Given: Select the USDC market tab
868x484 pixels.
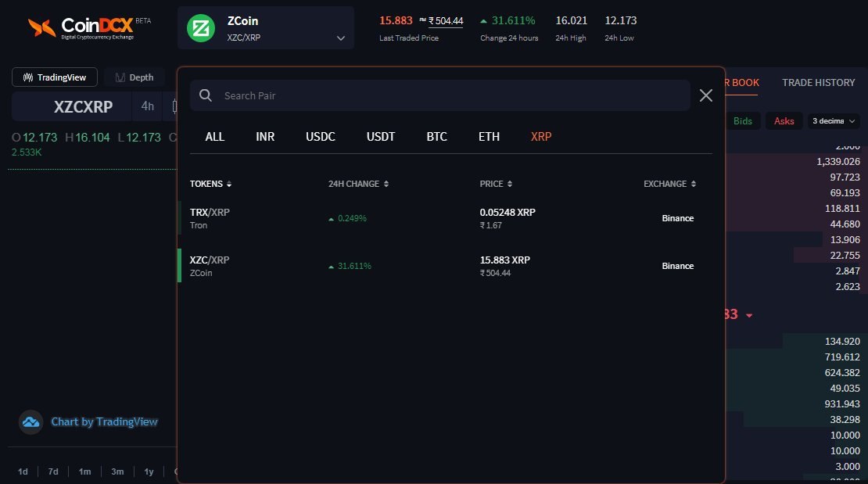Looking at the screenshot, I should pyautogui.click(x=321, y=137).
